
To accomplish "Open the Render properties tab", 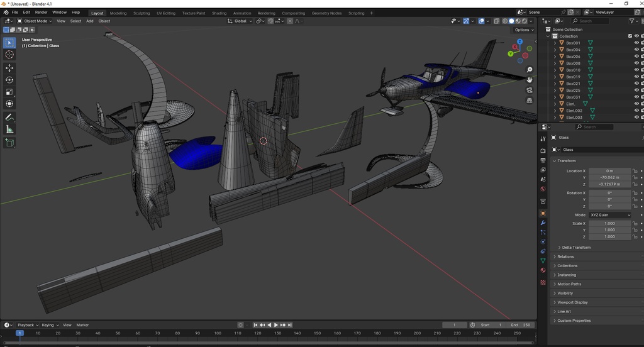I will (x=543, y=150).
